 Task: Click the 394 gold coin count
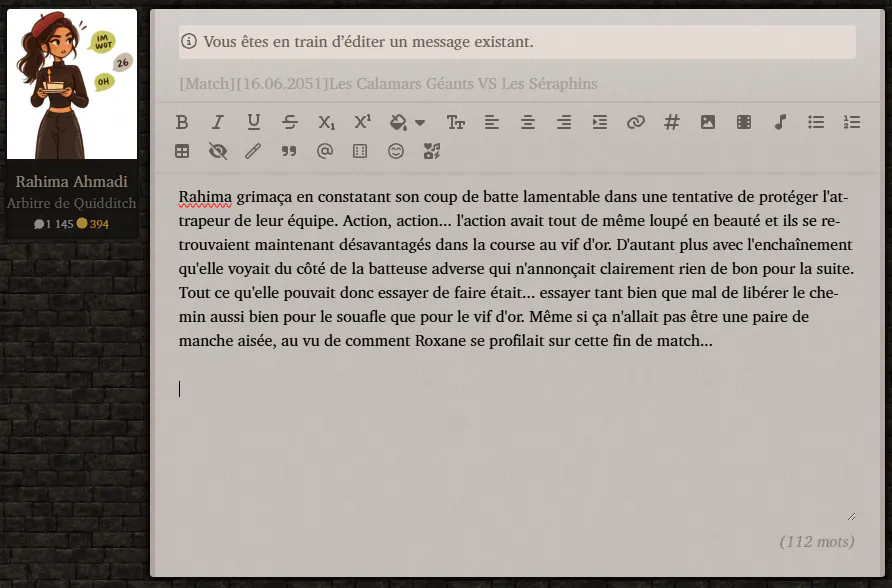point(93,224)
